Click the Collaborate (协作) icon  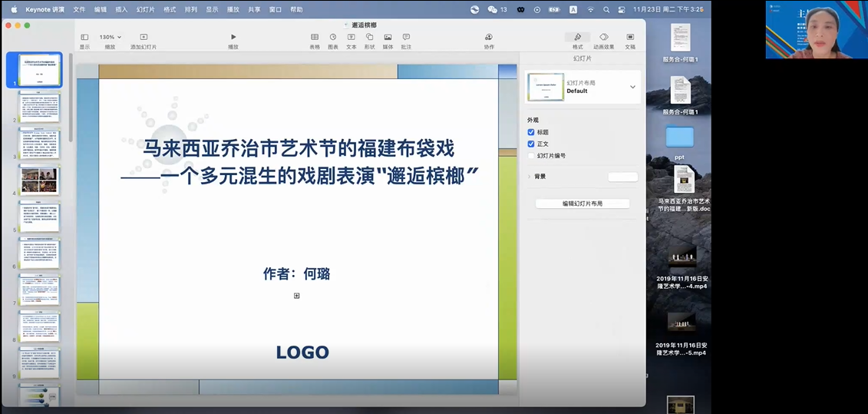pos(489,37)
